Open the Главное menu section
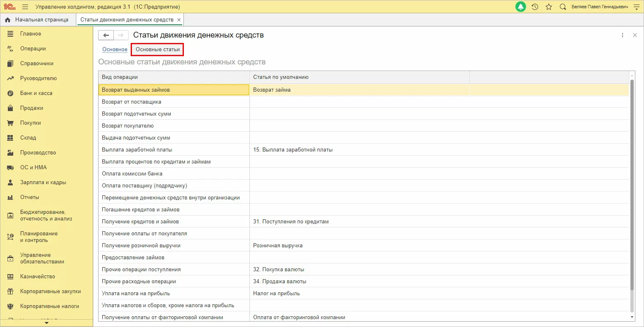 click(31, 34)
